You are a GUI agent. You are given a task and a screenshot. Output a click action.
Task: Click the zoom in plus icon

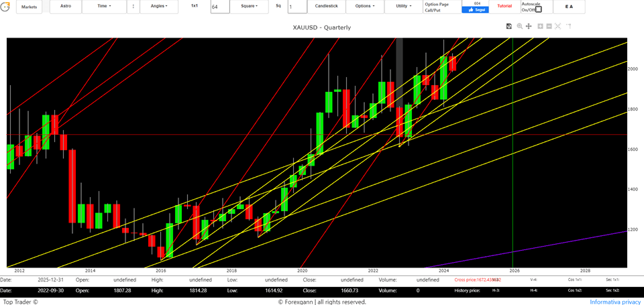click(540, 26)
